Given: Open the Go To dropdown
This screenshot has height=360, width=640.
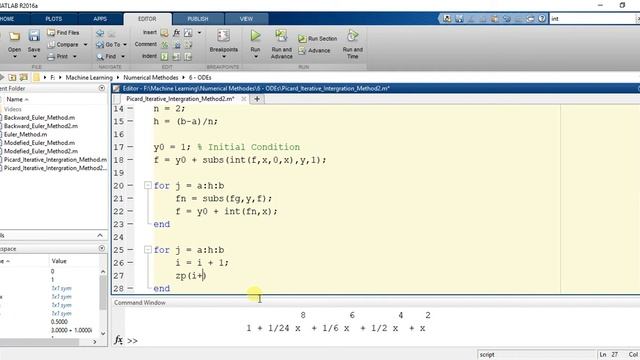Looking at the screenshot, I should (x=111, y=44).
